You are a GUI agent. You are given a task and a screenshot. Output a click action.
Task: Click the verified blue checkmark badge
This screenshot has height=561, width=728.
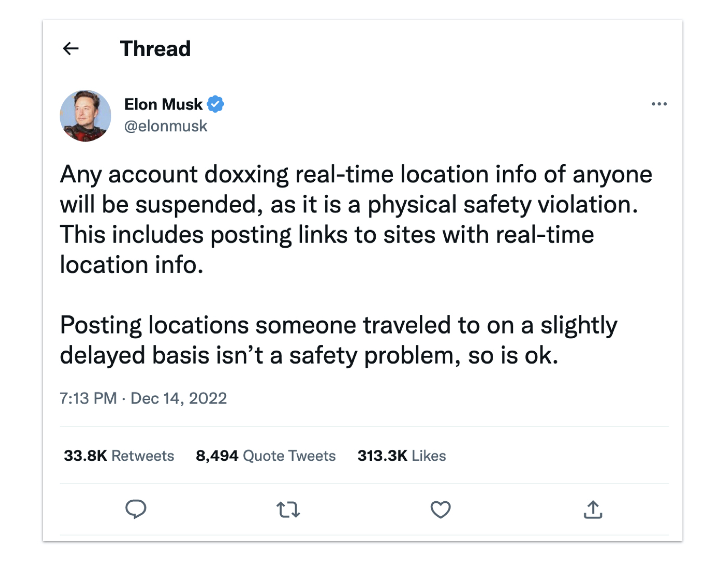(x=216, y=104)
